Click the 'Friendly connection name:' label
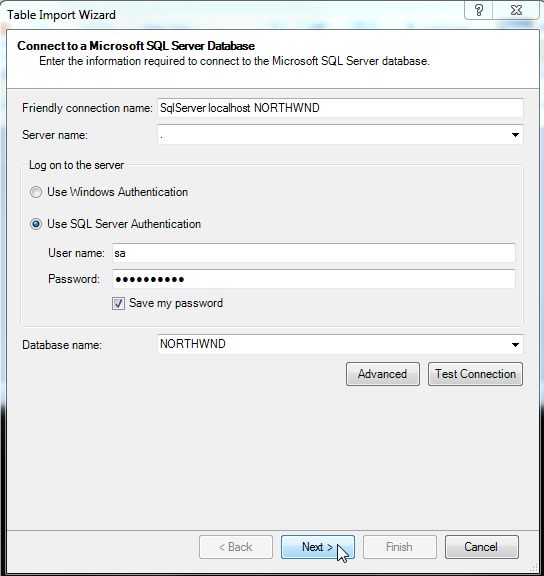The image size is (544, 576). coord(87,108)
